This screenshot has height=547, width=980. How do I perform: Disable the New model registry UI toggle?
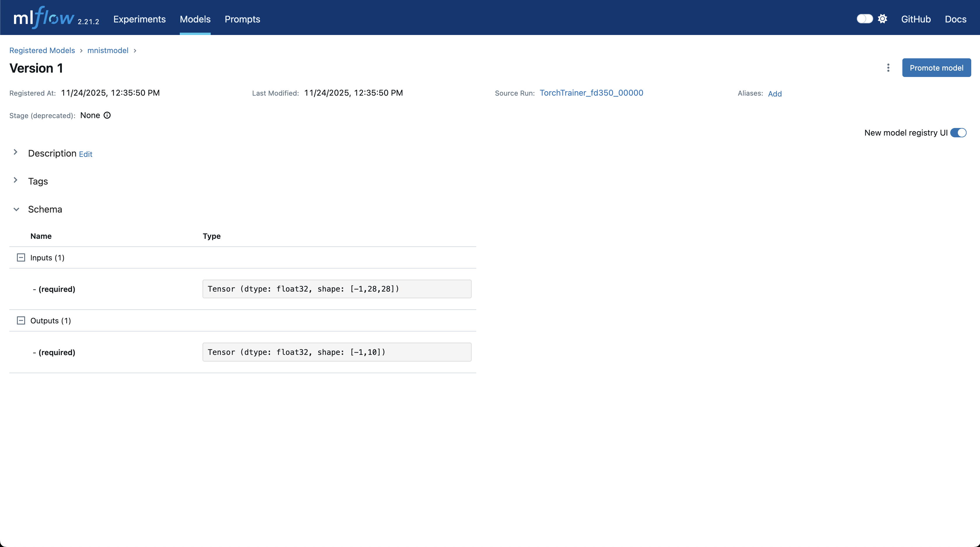coord(958,133)
